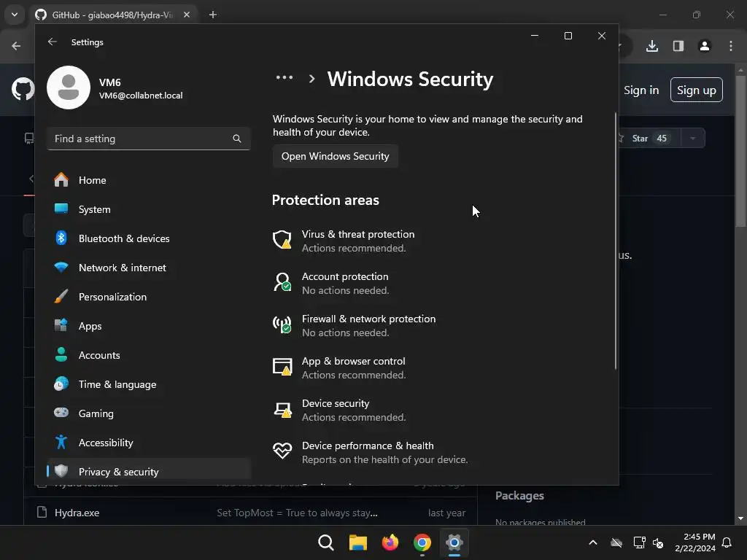Select Personalization in the sidebar

(x=149, y=297)
